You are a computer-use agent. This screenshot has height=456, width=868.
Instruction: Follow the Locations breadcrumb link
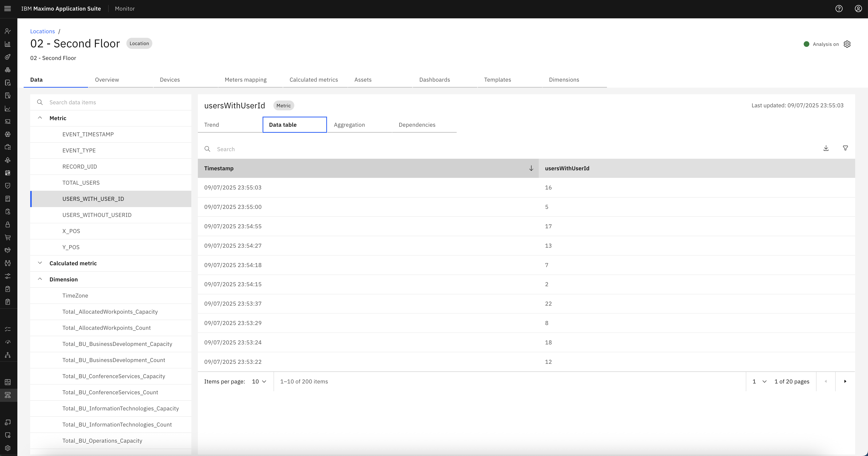point(43,31)
